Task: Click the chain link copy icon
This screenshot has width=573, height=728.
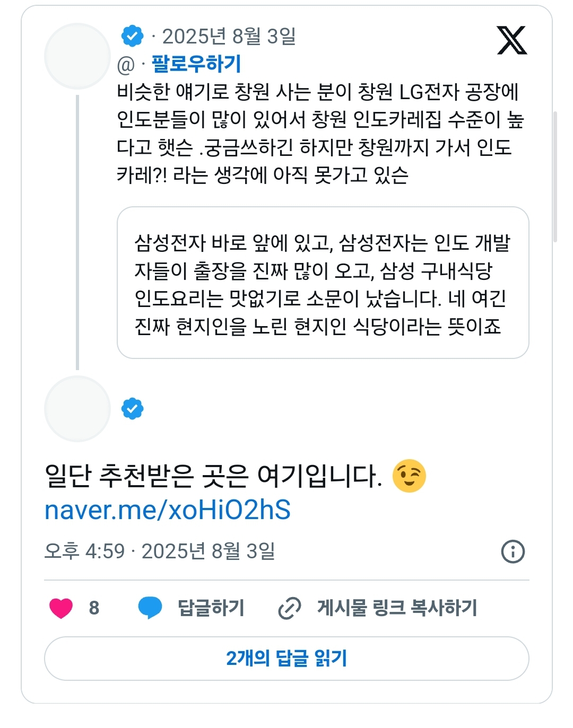Action: pos(290,608)
